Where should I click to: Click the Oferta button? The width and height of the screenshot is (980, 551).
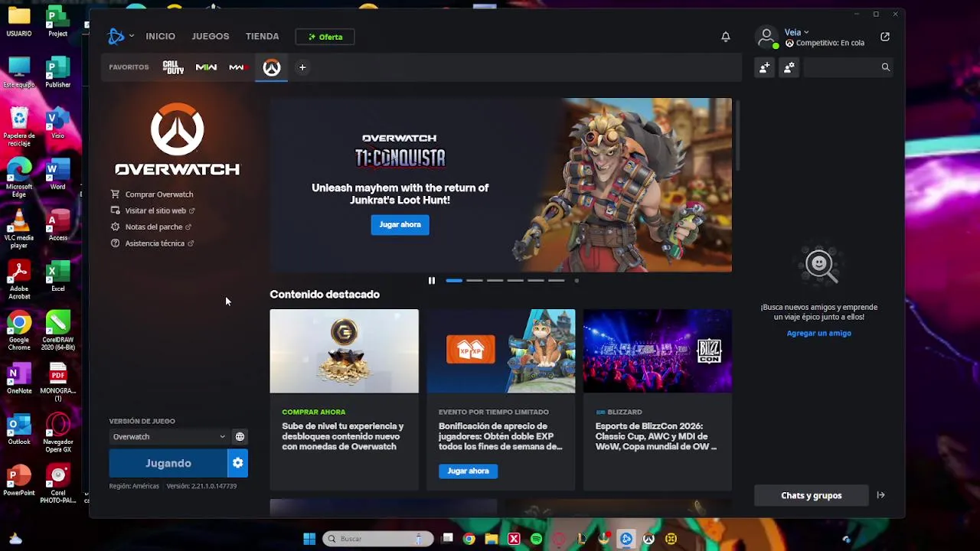pos(325,37)
